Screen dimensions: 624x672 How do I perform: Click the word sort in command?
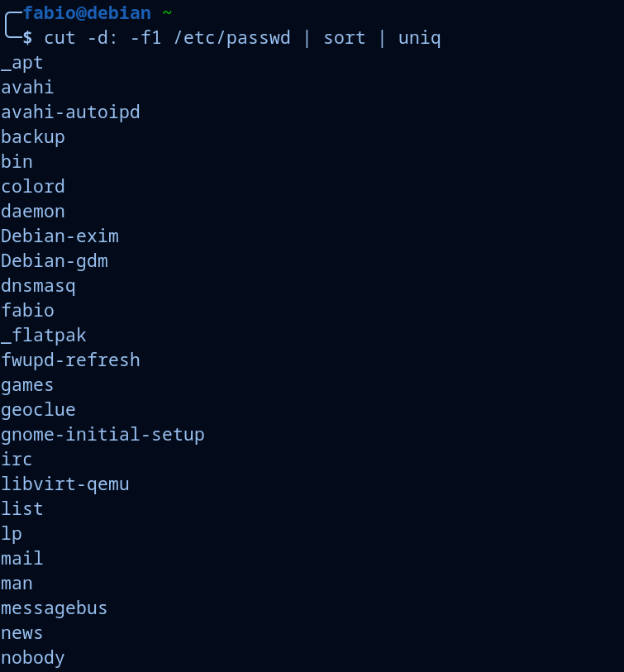pos(345,38)
